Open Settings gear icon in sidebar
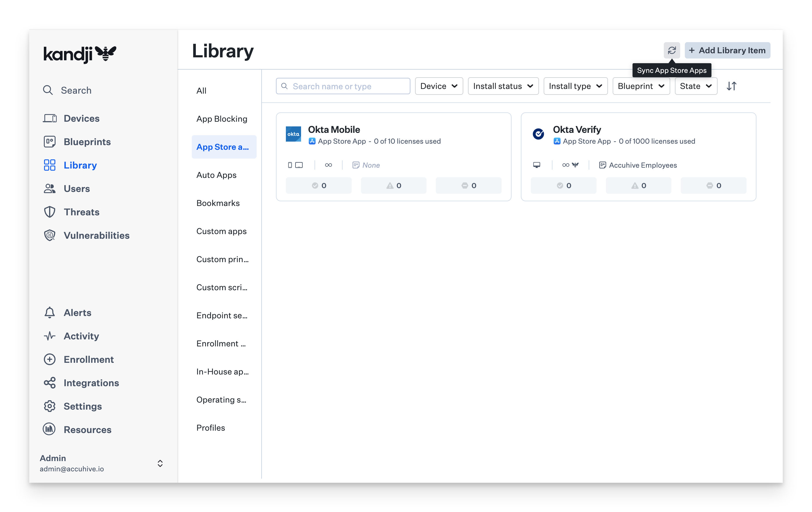The image size is (812, 512). (50, 406)
